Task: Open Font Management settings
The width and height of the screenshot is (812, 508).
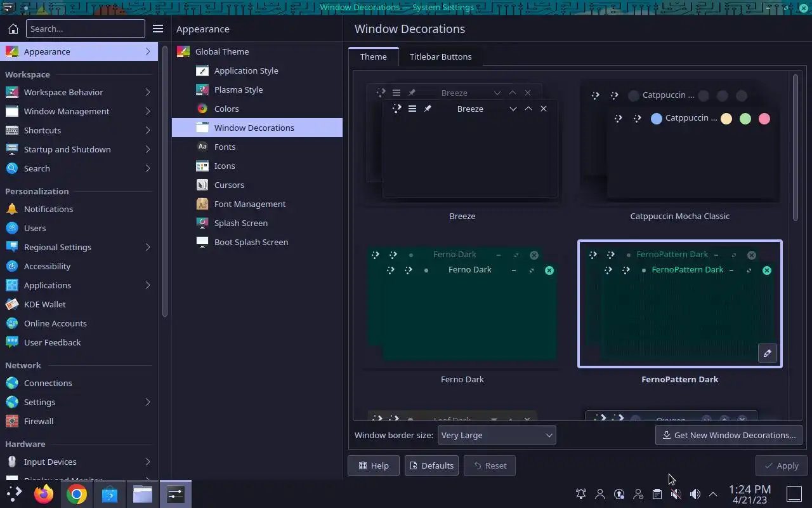Action: [257, 204]
